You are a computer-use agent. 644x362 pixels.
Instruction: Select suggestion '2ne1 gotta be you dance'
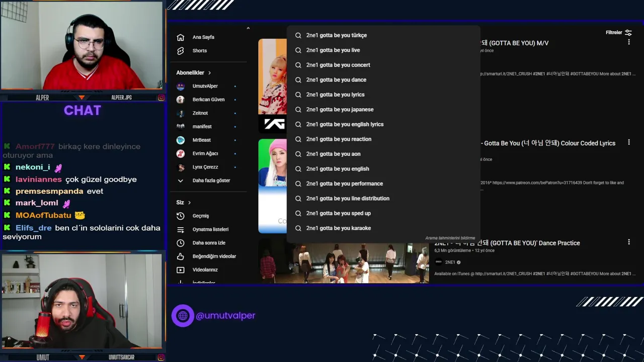click(383, 80)
